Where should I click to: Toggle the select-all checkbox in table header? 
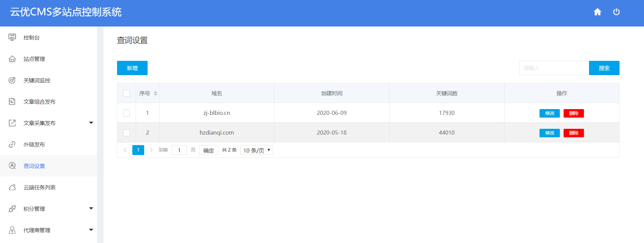coord(127,93)
